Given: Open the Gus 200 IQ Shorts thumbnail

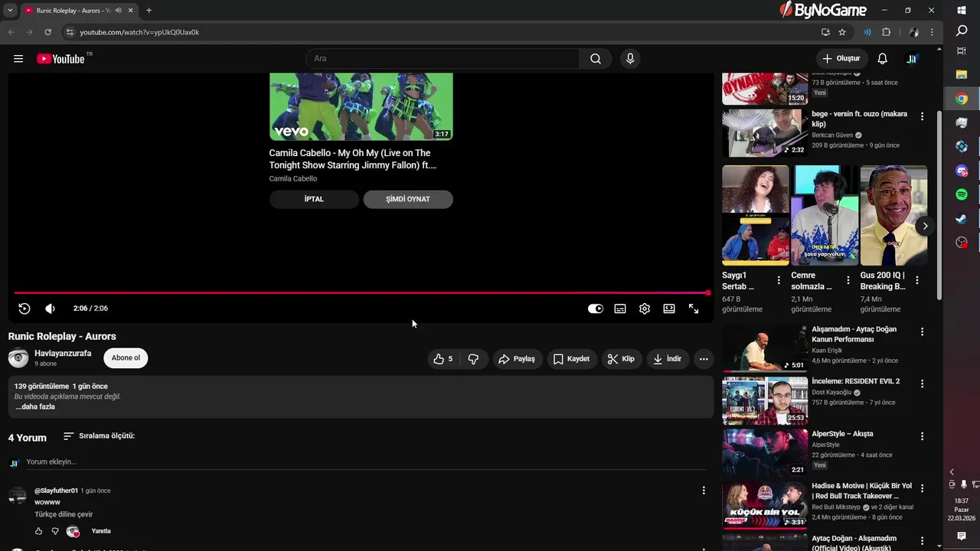Looking at the screenshot, I should [x=893, y=215].
